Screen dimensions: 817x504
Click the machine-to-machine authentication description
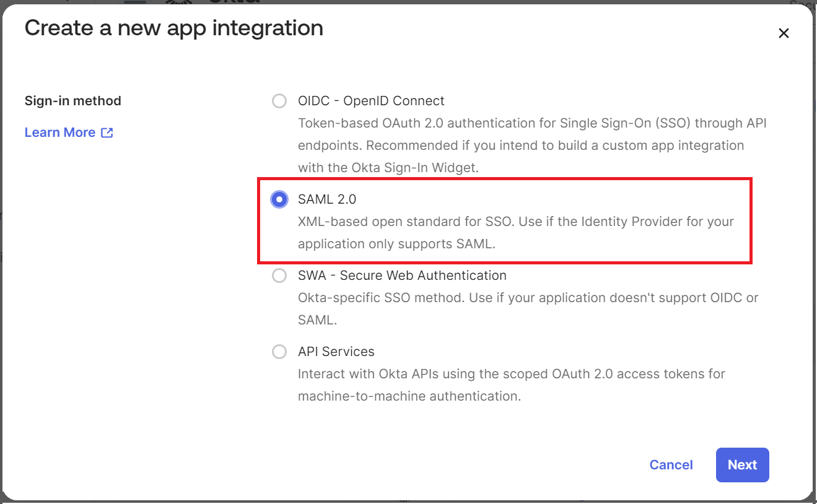[x=511, y=385]
